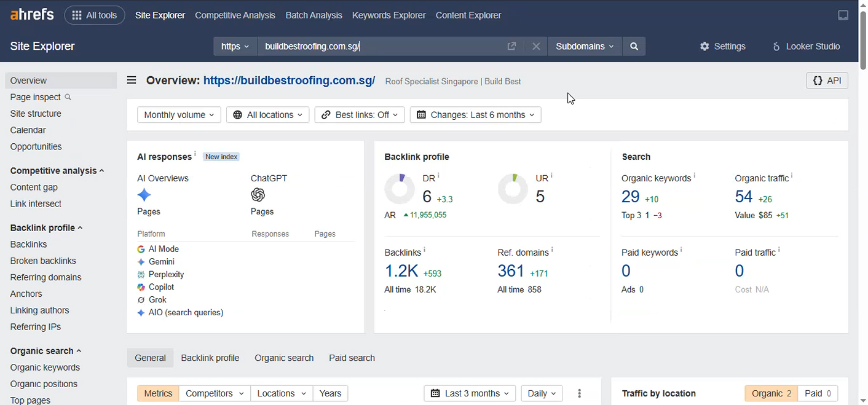
Task: Clear the URL with the X icon
Action: [536, 46]
